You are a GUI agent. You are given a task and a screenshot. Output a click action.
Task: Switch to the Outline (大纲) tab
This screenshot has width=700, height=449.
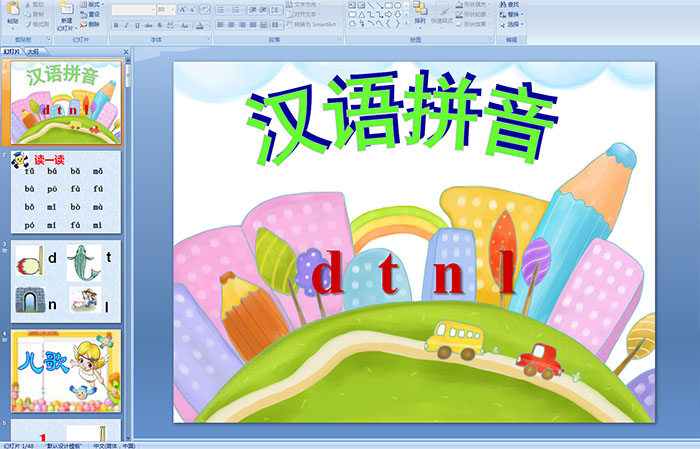coord(33,50)
